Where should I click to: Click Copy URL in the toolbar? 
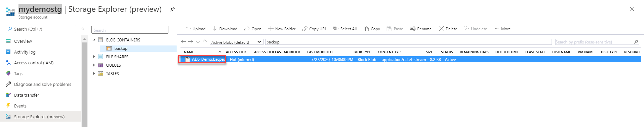coord(314,29)
